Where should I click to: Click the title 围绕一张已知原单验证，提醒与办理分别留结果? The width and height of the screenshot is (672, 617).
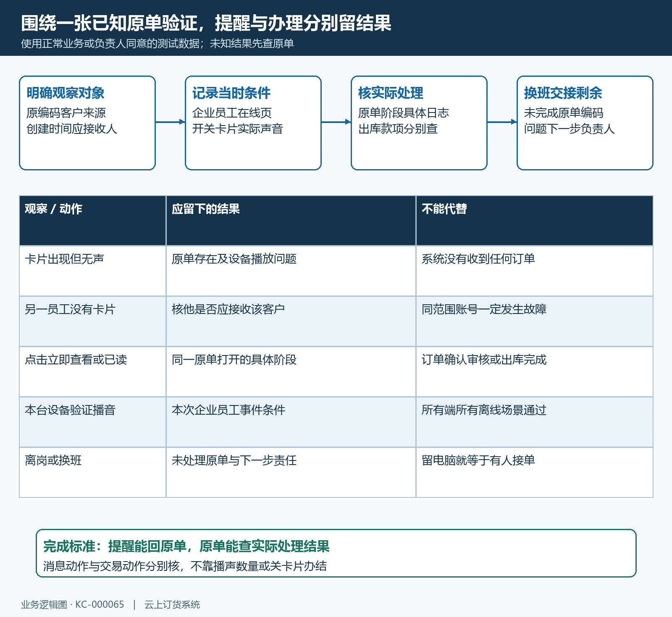coord(206,23)
